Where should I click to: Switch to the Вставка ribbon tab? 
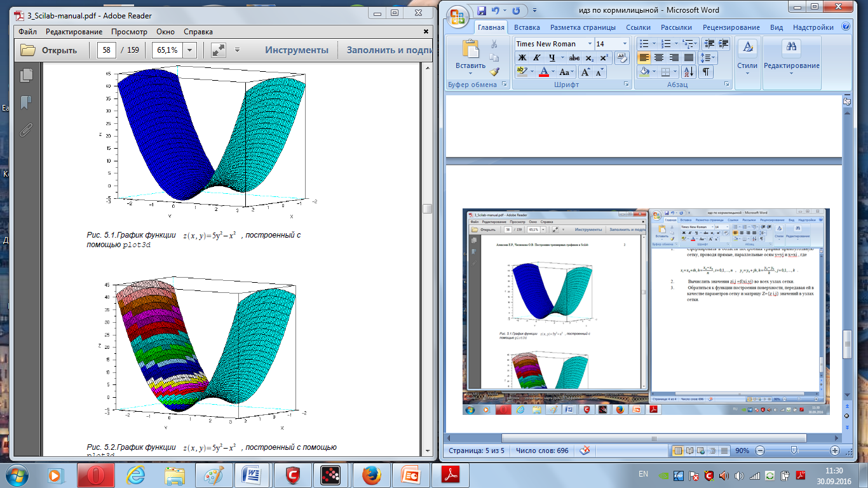click(527, 27)
